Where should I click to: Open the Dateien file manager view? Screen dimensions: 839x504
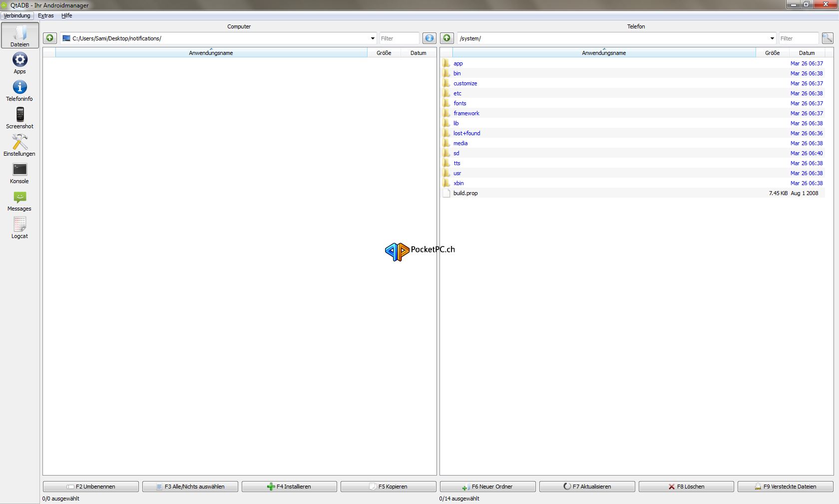pos(20,35)
